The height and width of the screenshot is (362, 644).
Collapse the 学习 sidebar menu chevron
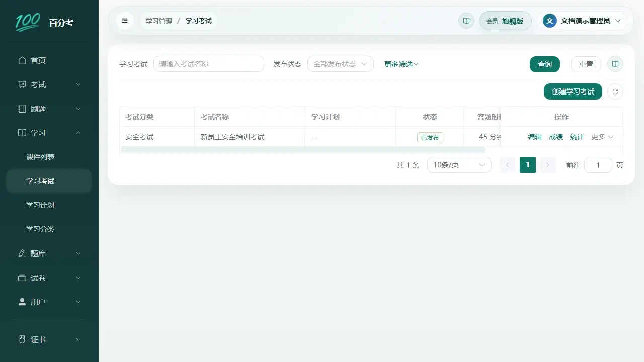coord(78,133)
